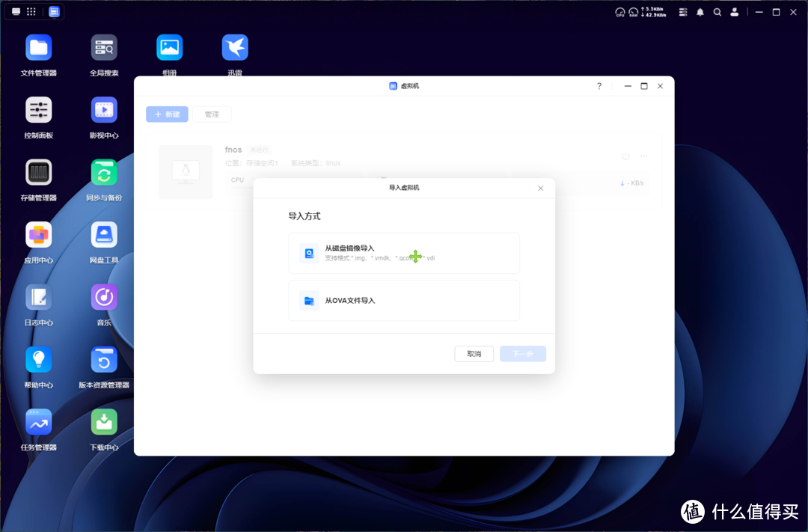The width and height of the screenshot is (808, 532).
Task: Click the CPU usage gauge in the top bar
Action: tap(619, 12)
